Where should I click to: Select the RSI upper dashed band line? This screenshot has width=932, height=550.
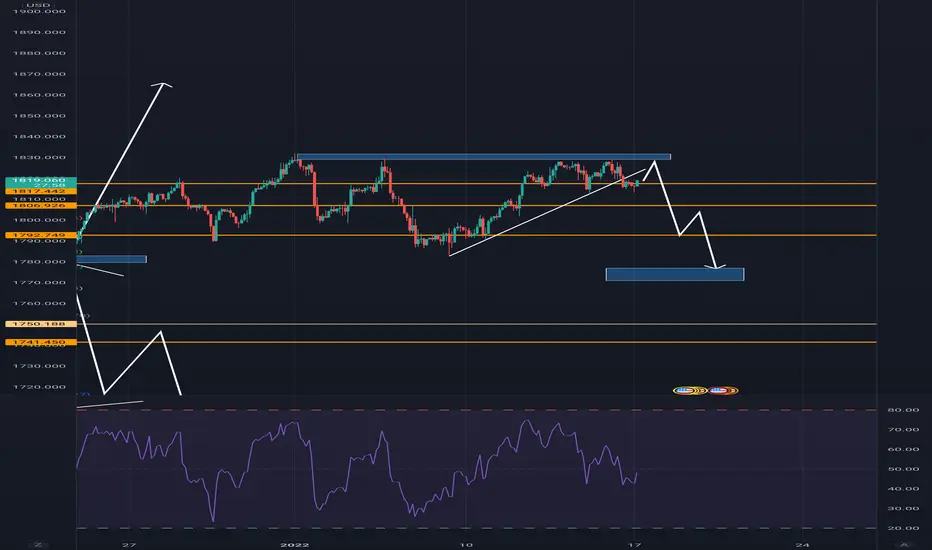477,410
